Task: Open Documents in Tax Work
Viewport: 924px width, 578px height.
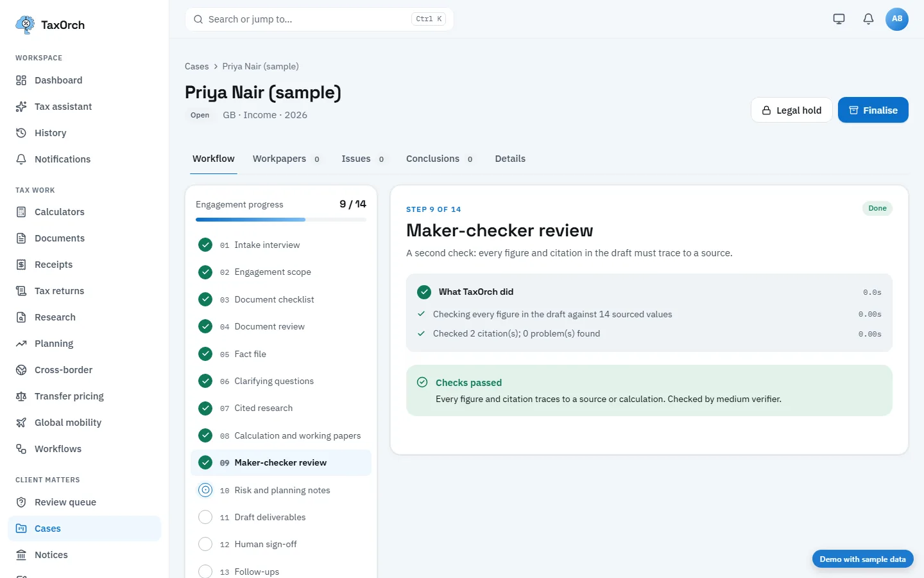Action: [x=84, y=238]
